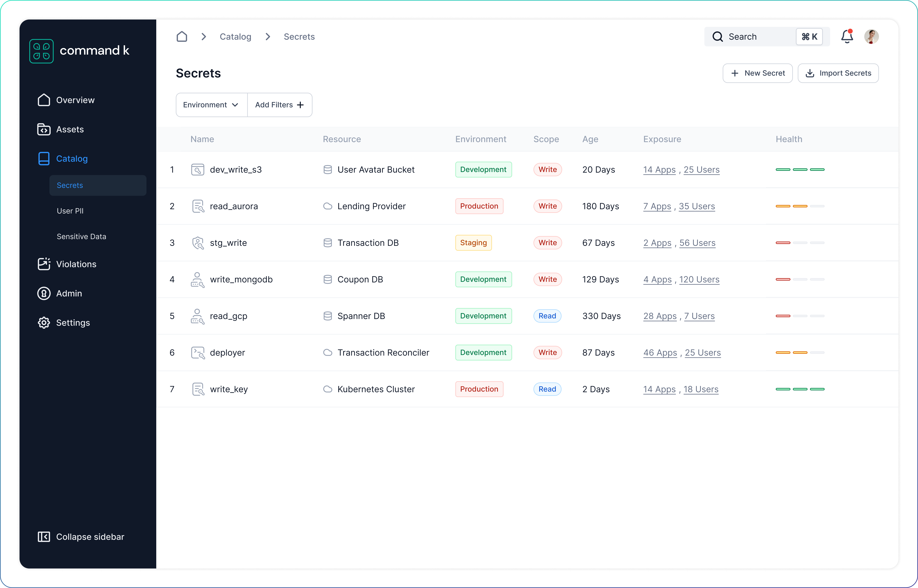Click cloud icon beside Transaction Reconciler
Screen dimensions: 918x588
(x=327, y=352)
